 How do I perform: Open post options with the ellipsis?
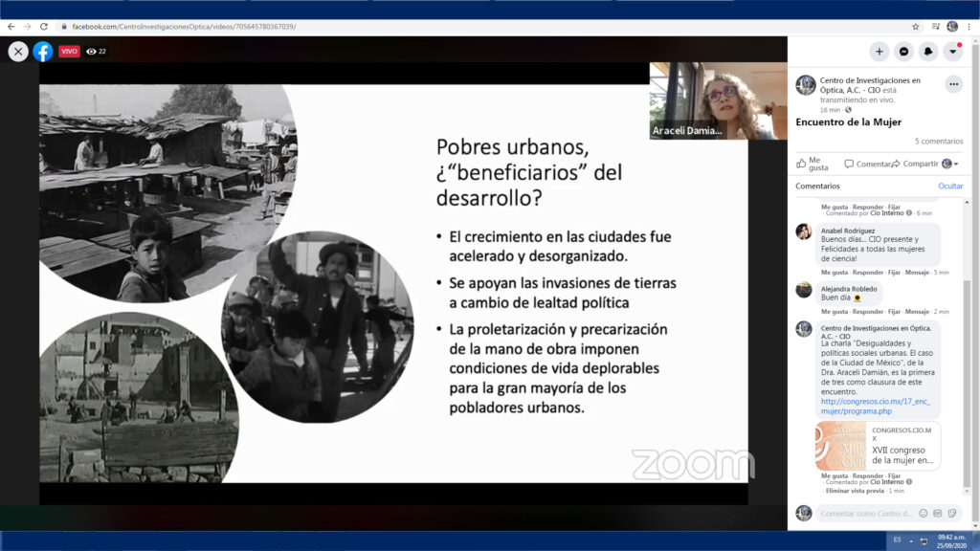click(953, 84)
